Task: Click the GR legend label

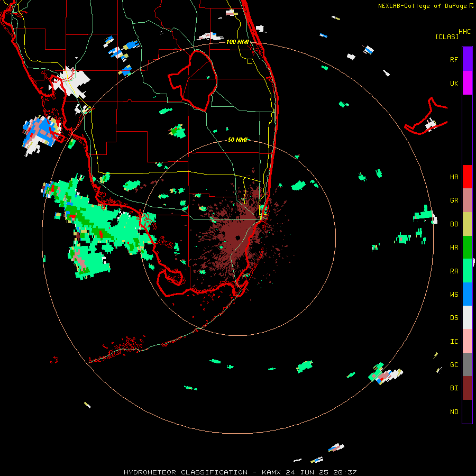Action: tap(454, 200)
